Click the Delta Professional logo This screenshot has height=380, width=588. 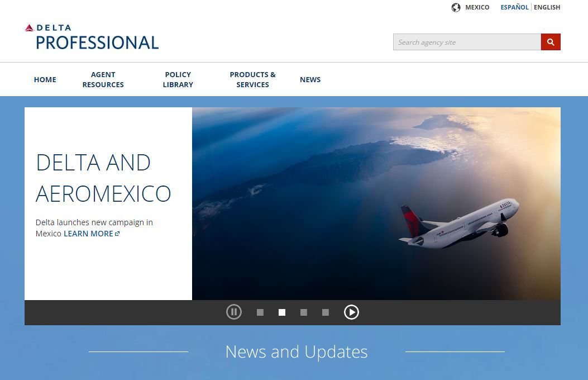coord(91,35)
